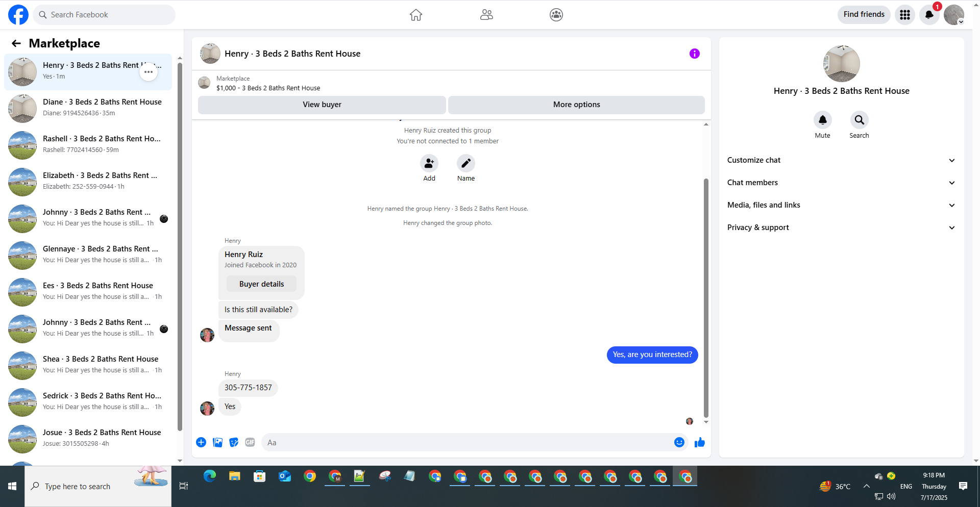The image size is (980, 507).
Task: Open Buyer details for Henry Ruiz
Action: [262, 284]
